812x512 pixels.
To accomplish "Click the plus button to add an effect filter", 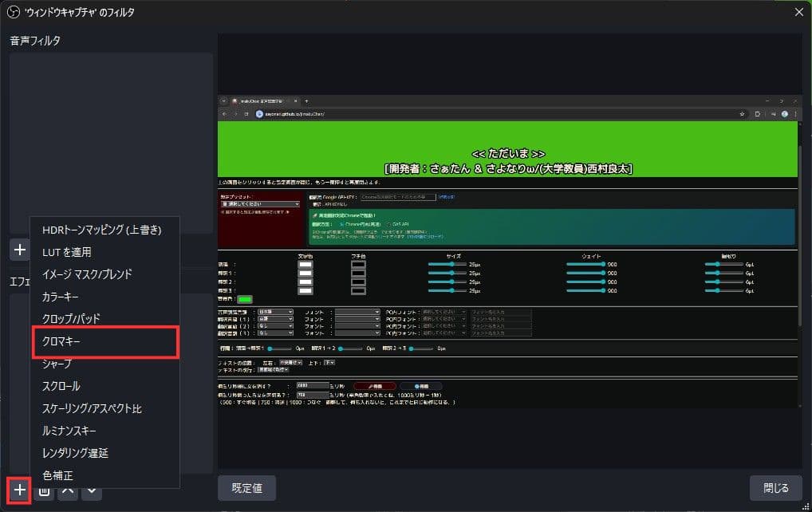I will coord(20,490).
